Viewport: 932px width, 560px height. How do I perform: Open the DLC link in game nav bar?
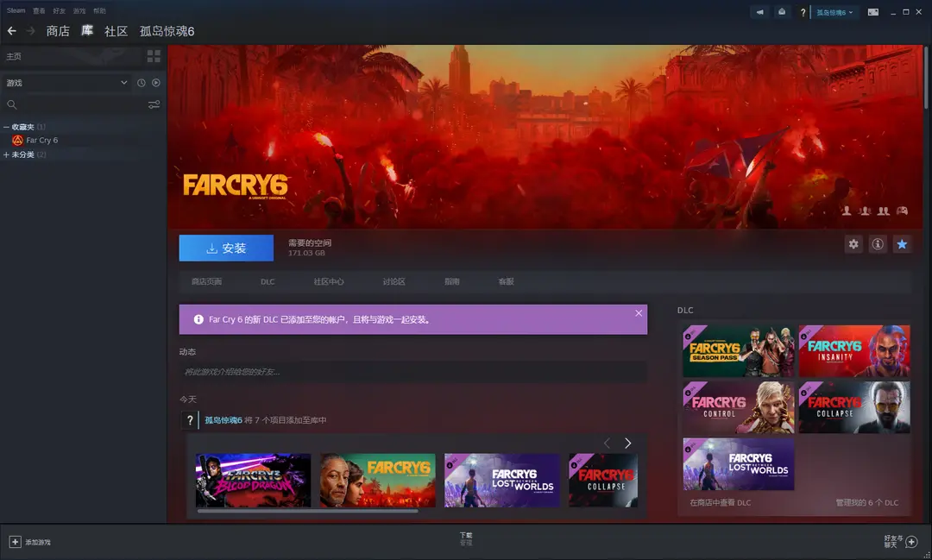coord(268,282)
